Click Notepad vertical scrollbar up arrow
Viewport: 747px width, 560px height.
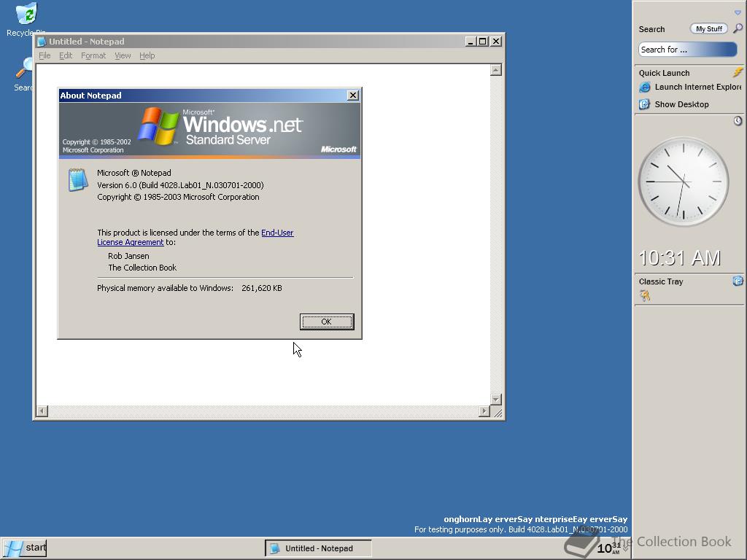point(496,70)
